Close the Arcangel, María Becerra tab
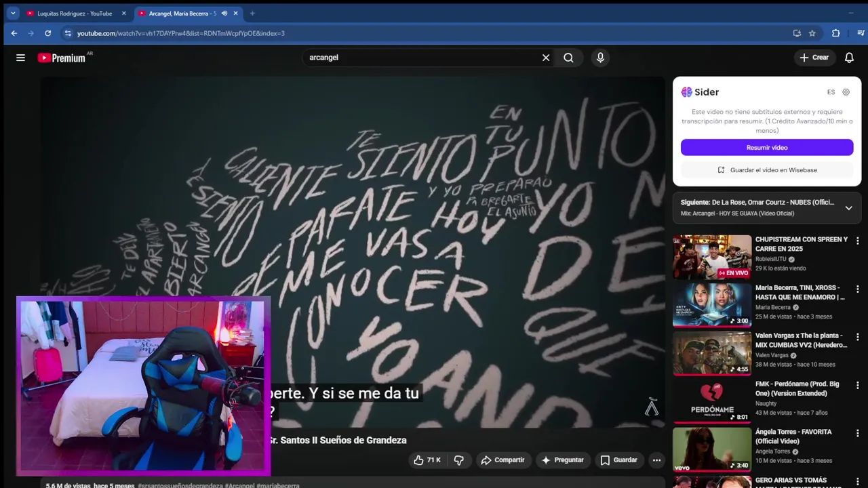 [x=235, y=13]
